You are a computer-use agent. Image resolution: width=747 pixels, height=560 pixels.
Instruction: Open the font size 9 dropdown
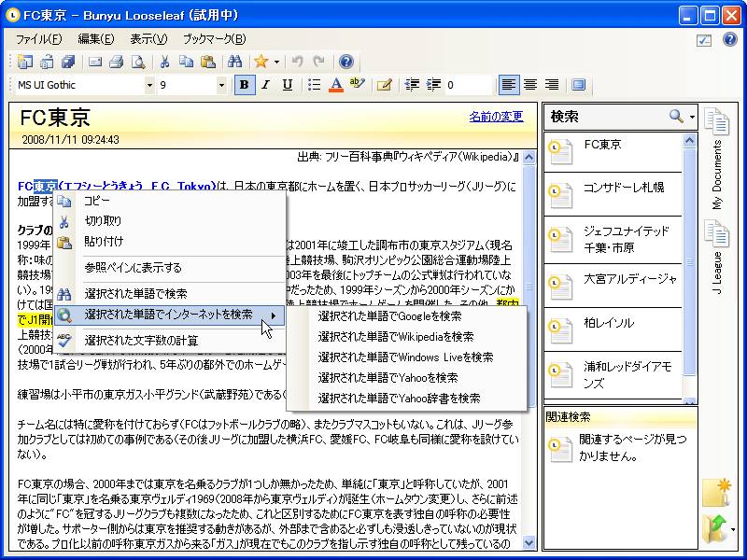pos(221,85)
